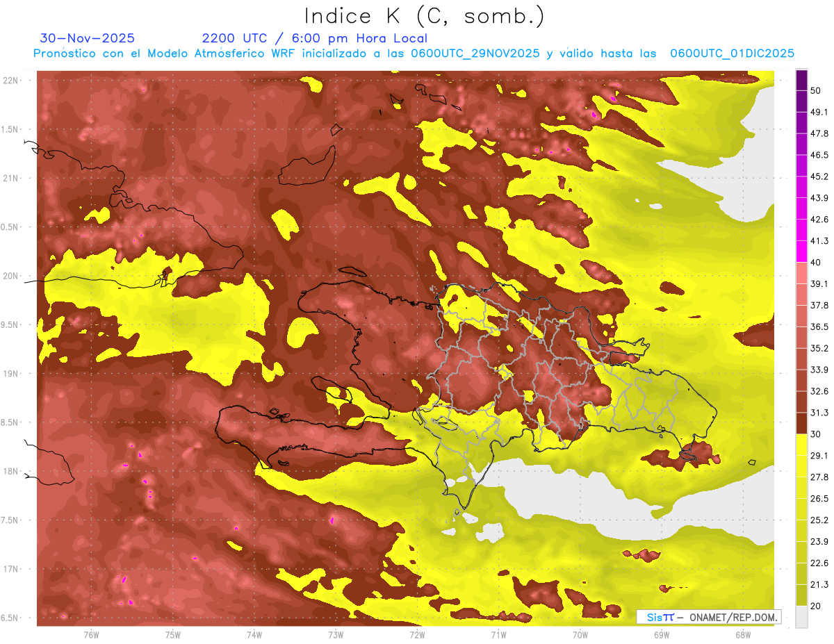Select the 25.2 color scale value
This screenshot has width=834, height=644.
[819, 520]
